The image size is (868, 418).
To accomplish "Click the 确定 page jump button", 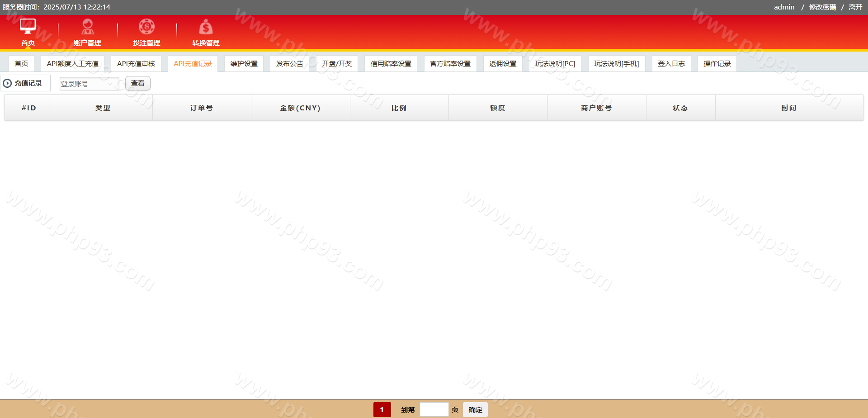I will pyautogui.click(x=475, y=410).
